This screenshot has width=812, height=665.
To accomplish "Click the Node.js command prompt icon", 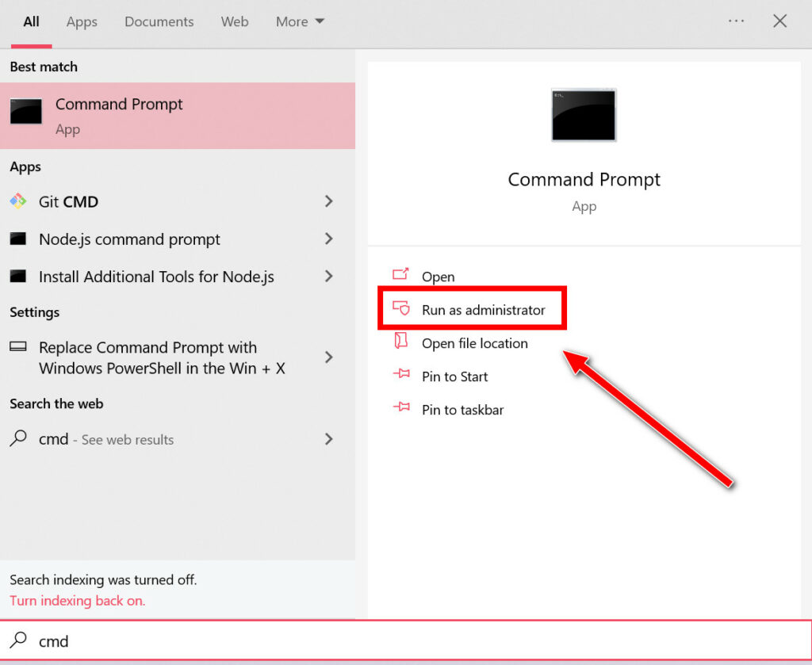I will point(17,239).
